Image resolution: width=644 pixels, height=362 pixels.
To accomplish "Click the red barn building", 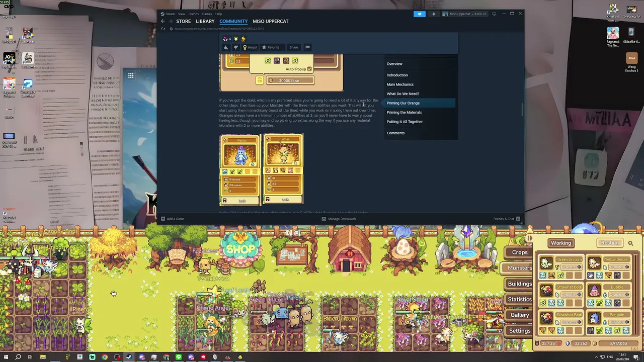I will pos(349,250).
